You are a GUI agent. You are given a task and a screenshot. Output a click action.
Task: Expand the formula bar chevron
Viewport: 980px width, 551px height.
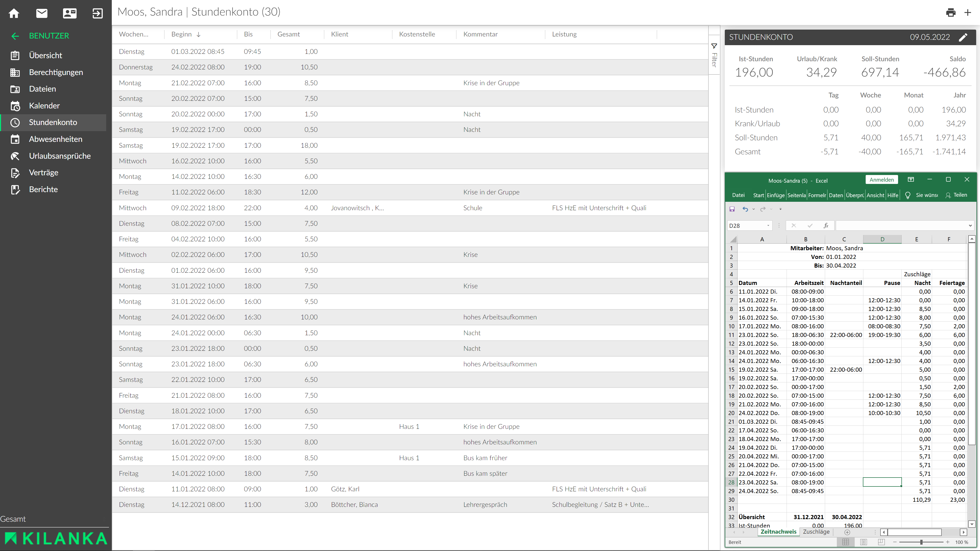point(970,226)
